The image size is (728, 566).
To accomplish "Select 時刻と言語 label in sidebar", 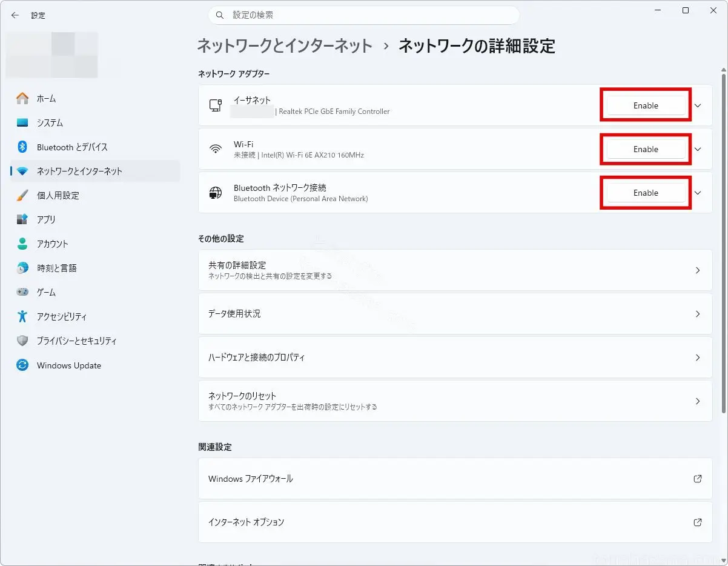I will pos(57,268).
